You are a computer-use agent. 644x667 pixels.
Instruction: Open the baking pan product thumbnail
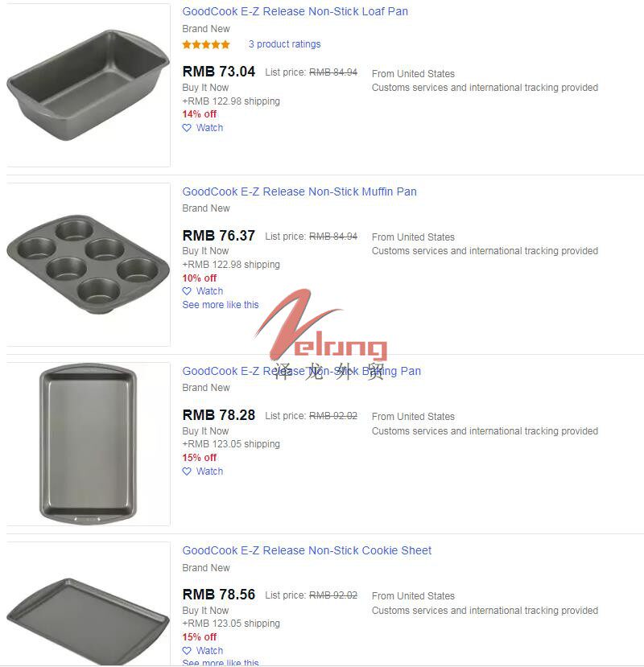coord(88,443)
